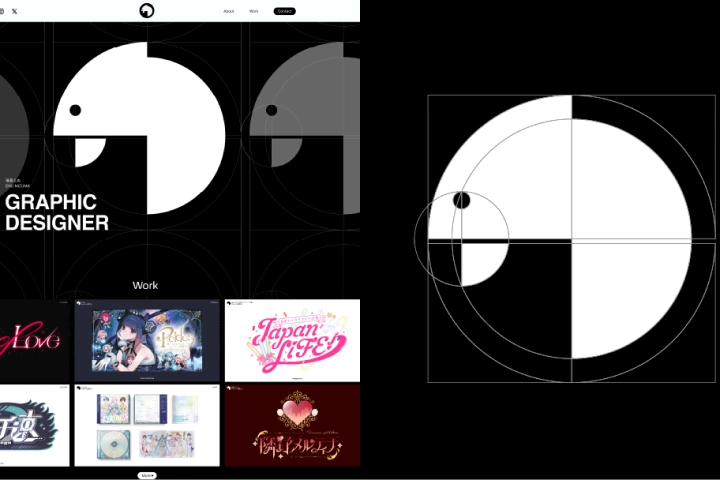Click the small logo badge on Japan LIFE! card

pos(233,303)
